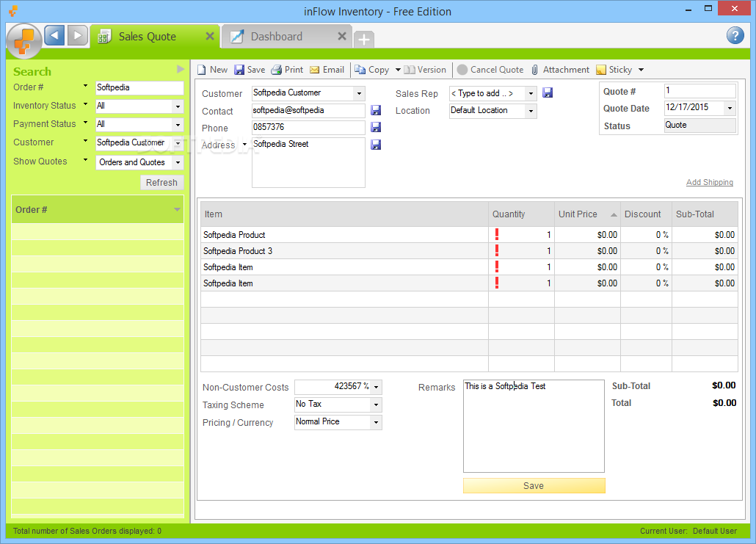
Task: Sort by the Unit Price column header
Action: pos(587,214)
